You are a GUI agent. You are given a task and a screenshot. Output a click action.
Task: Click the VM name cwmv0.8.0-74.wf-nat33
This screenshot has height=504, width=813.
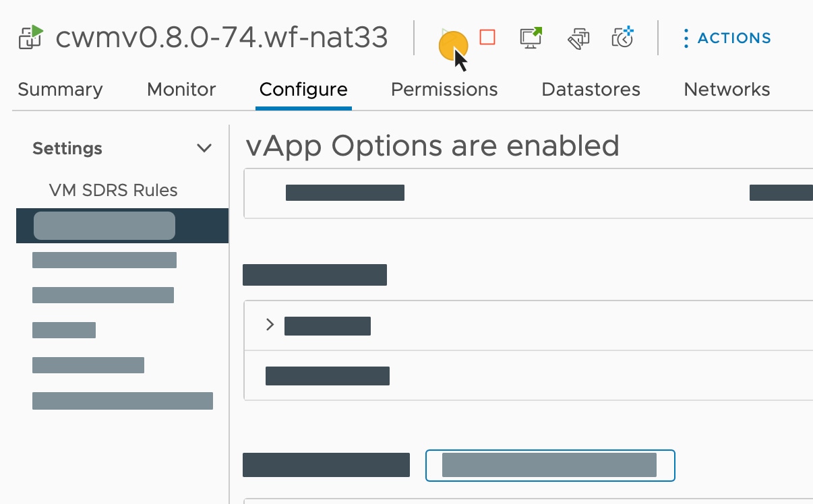click(222, 38)
